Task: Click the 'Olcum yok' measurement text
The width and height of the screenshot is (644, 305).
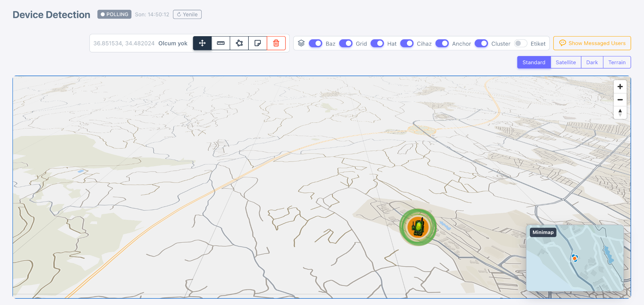Action: [173, 43]
